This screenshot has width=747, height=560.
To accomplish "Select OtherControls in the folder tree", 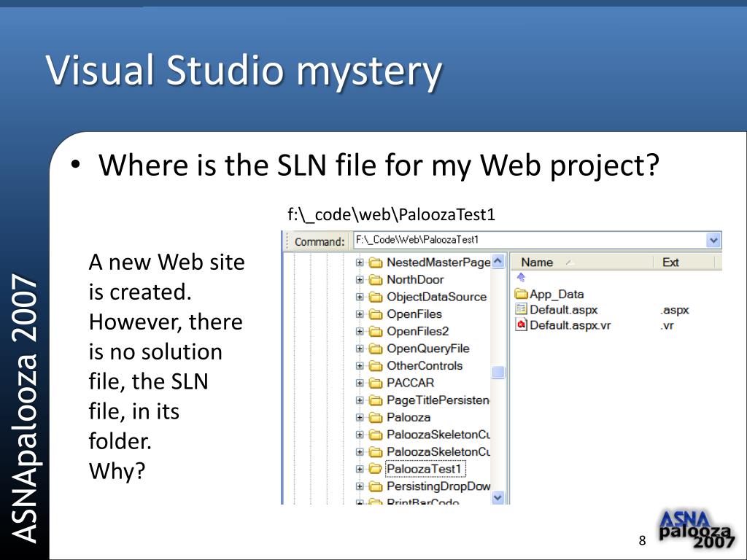I will pyautogui.click(x=425, y=366).
